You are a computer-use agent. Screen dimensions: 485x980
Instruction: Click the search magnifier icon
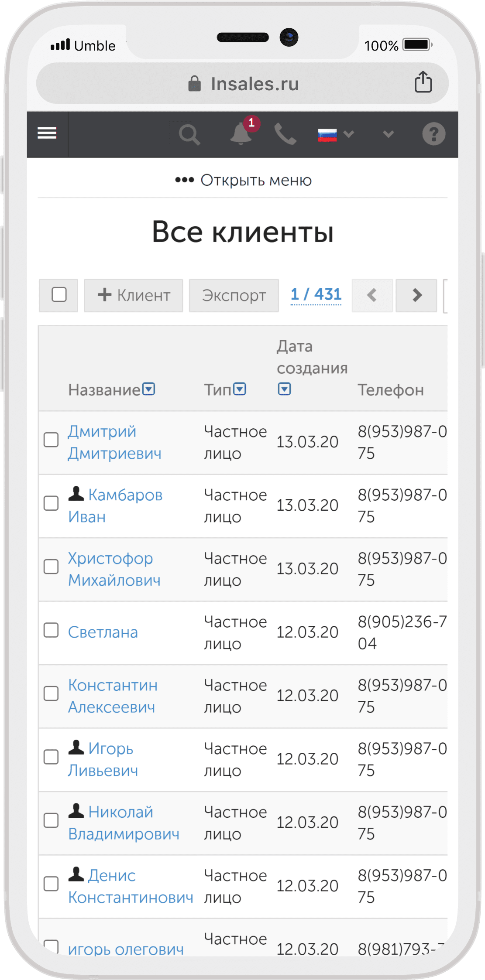click(189, 134)
